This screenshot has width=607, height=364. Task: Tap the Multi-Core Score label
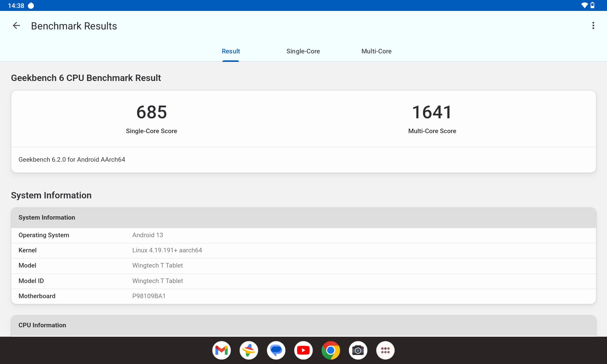click(x=432, y=131)
